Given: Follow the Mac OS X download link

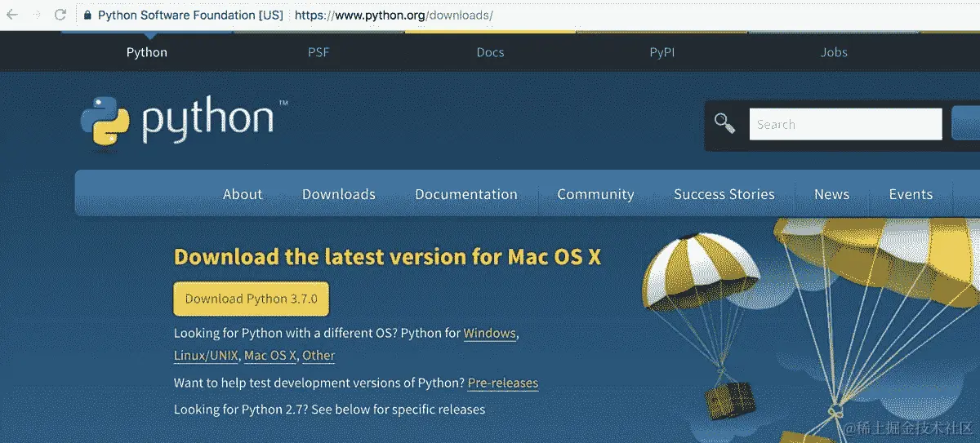Looking at the screenshot, I should [270, 356].
